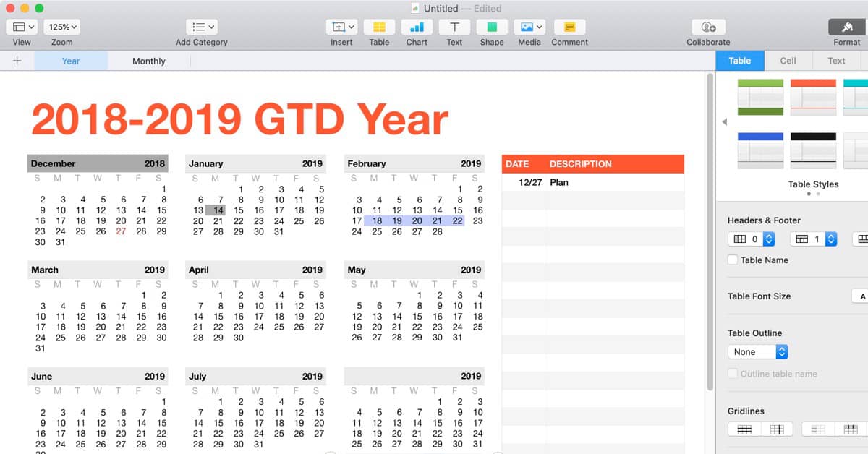Toggle horizontal body gridlines

pos(744,429)
